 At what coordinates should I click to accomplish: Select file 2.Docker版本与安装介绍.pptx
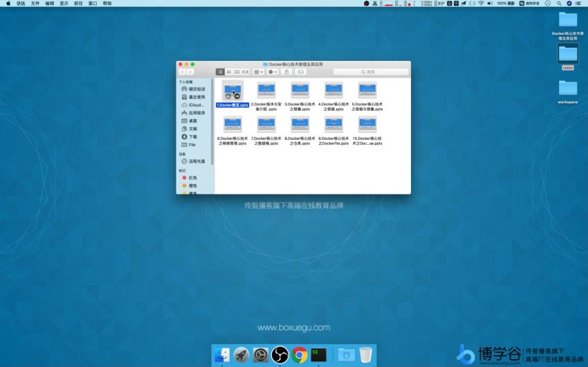click(x=266, y=96)
